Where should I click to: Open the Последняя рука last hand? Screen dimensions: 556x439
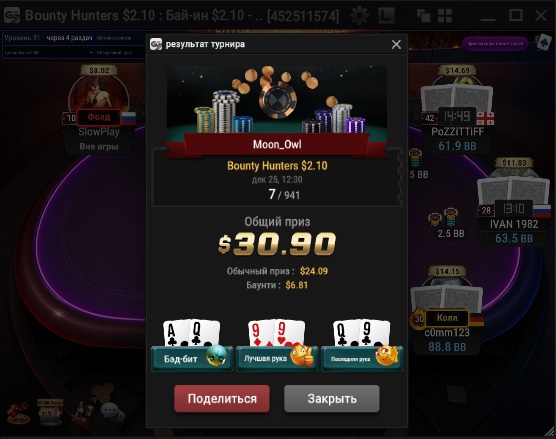(x=362, y=359)
